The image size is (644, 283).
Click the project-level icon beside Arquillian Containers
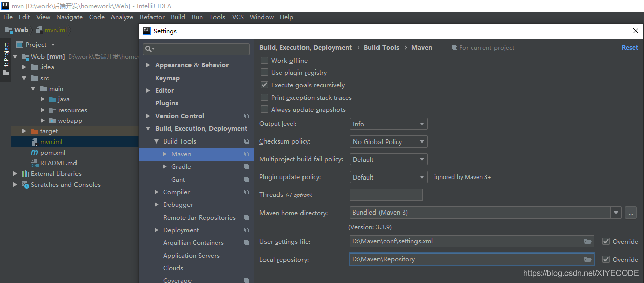247,243
